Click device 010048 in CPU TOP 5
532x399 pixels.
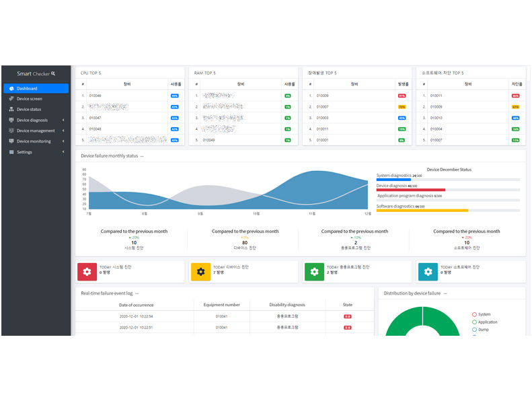tap(95, 129)
